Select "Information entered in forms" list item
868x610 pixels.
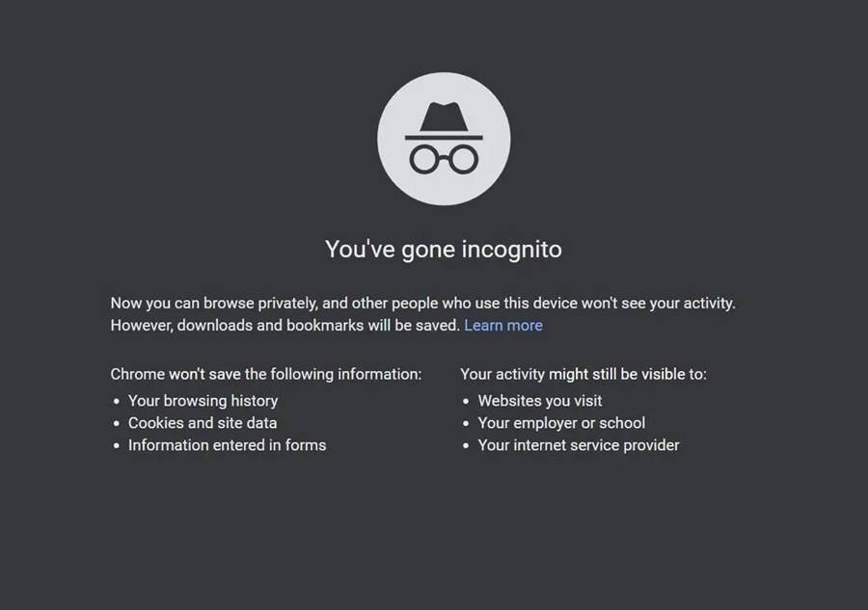tap(227, 445)
